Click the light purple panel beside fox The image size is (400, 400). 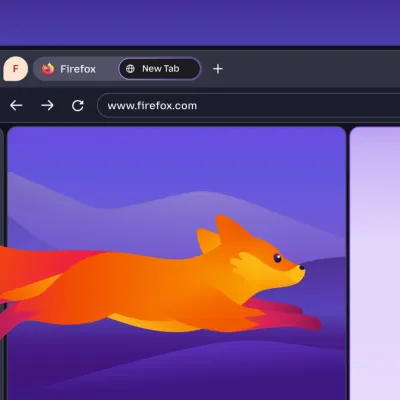375,263
